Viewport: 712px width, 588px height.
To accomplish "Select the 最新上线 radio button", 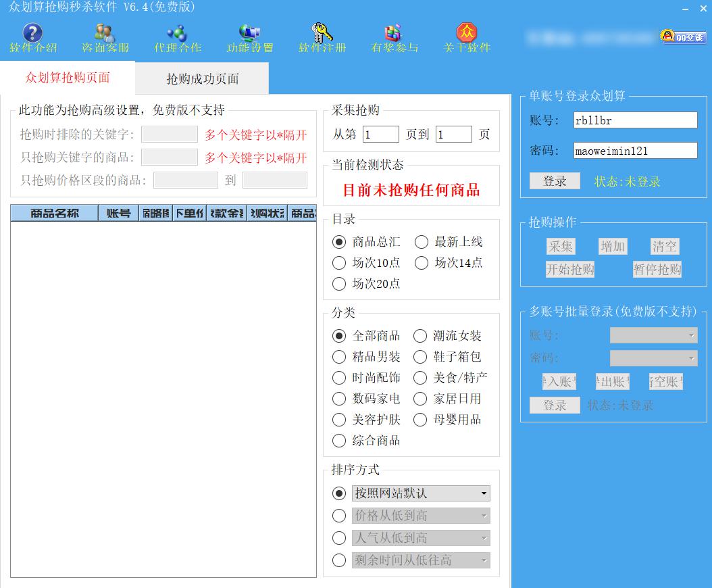I will pos(422,242).
